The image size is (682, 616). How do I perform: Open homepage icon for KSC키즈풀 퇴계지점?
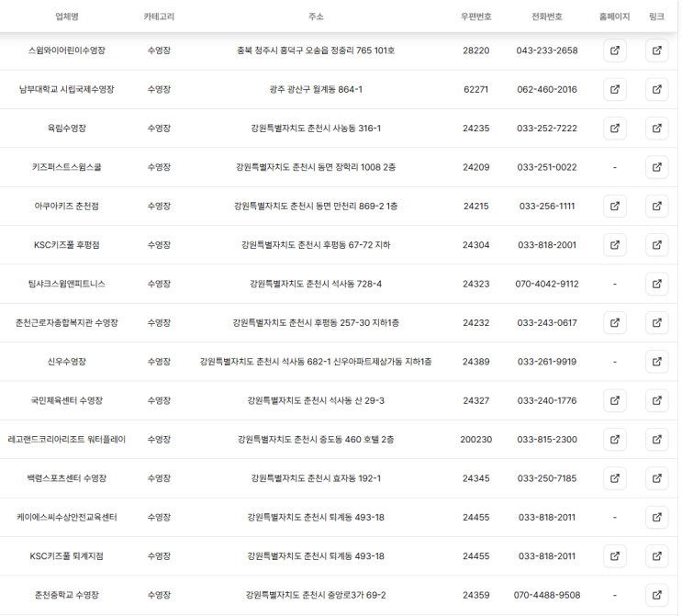coord(615,556)
